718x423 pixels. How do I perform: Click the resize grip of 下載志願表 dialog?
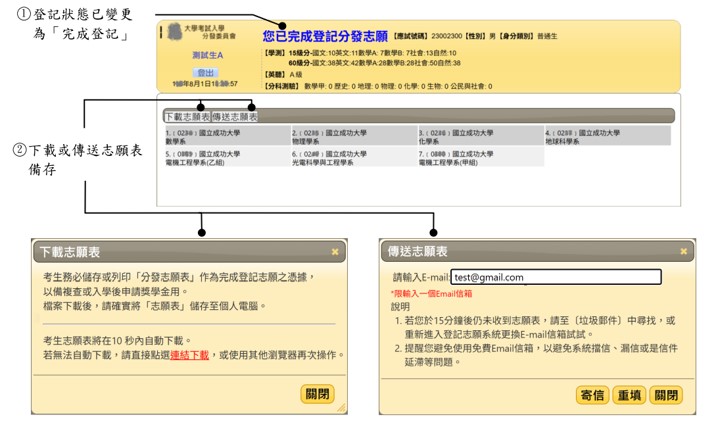(342, 408)
